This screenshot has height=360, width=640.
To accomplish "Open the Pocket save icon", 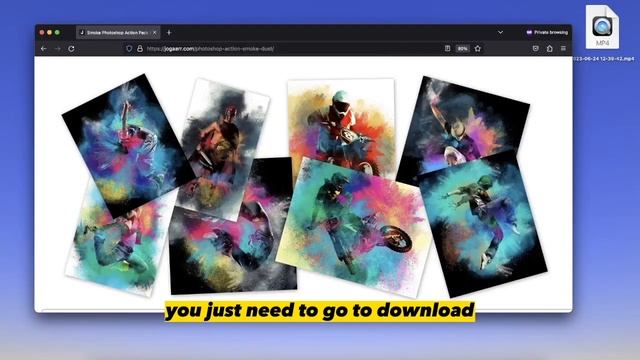I will pyautogui.click(x=536, y=49).
